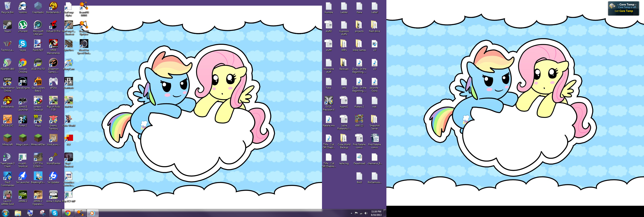Open EVGA Precision X icon
This screenshot has width=644, height=217.
(328, 104)
